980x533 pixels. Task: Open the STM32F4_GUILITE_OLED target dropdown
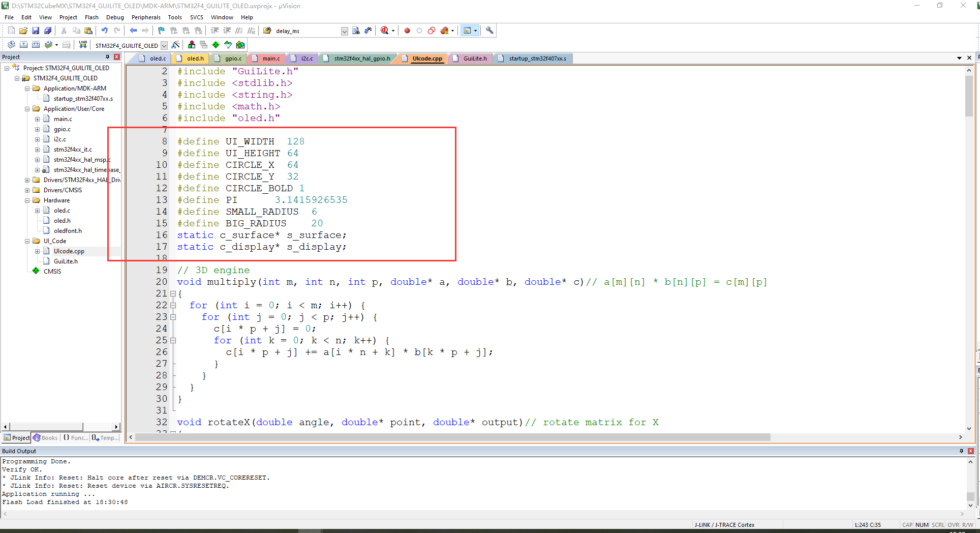pos(164,45)
